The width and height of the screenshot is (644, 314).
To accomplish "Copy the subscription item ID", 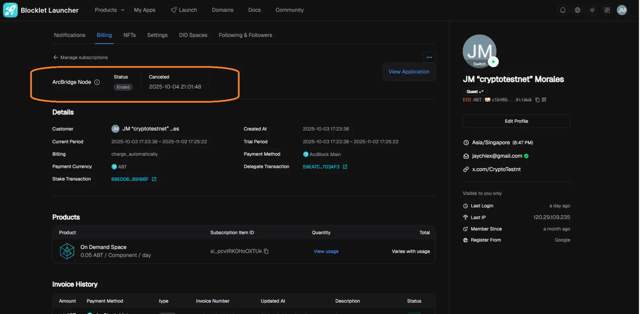I will (x=266, y=251).
